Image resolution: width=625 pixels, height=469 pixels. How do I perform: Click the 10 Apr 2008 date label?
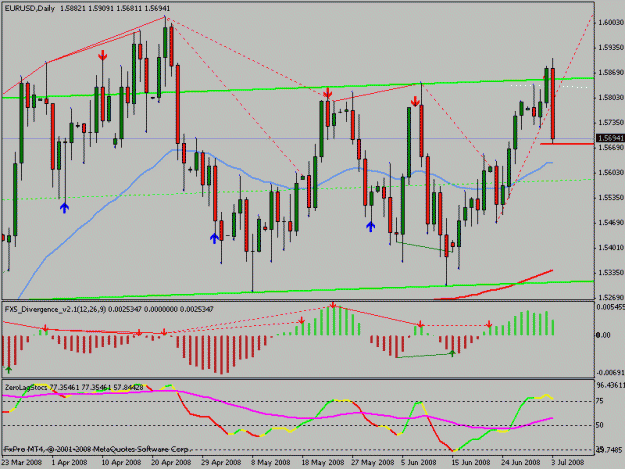[121, 463]
